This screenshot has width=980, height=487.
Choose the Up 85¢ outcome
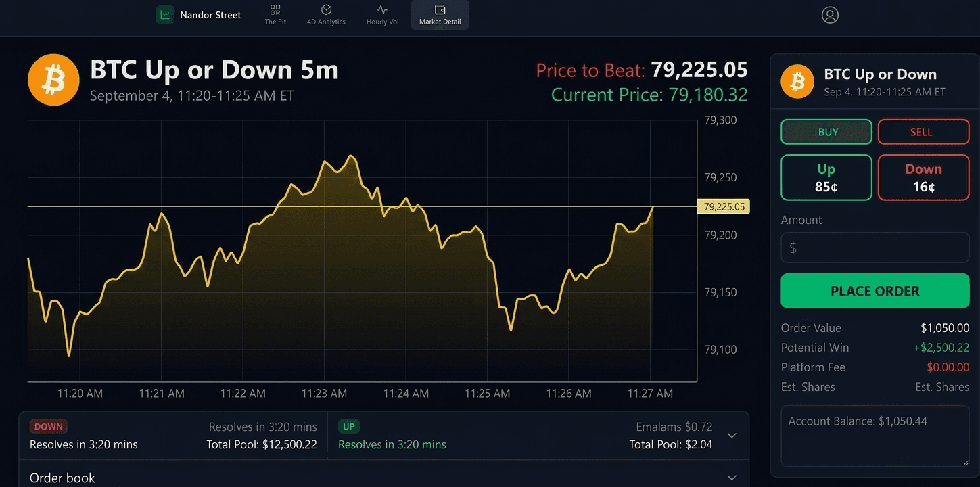pos(826,177)
